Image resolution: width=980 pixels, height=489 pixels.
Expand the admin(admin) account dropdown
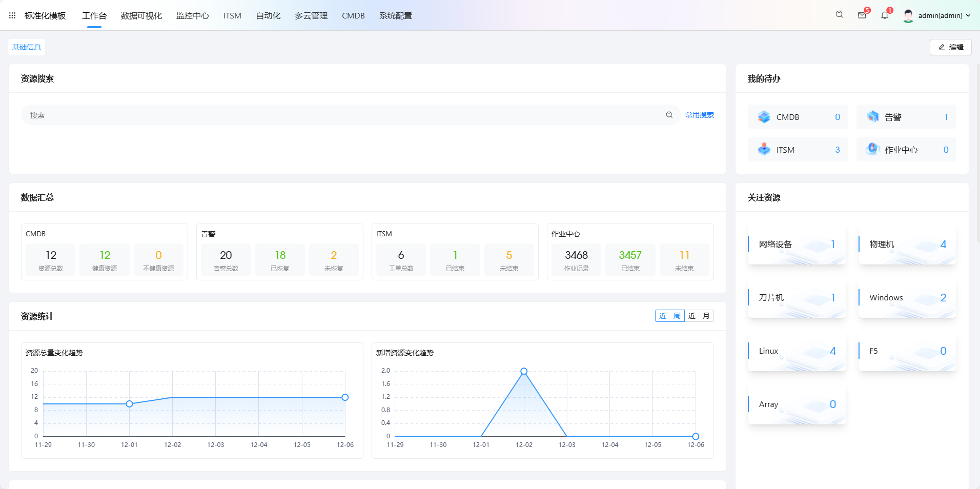pos(968,15)
